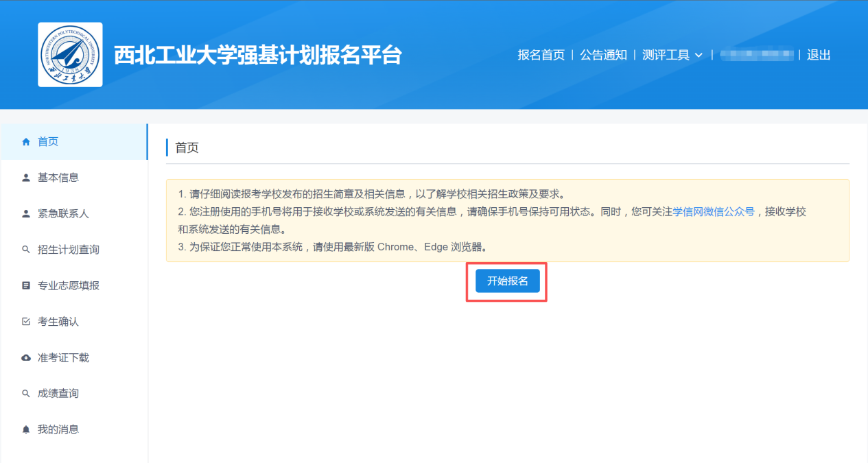
Task: Click the university logo in header
Action: 70,55
